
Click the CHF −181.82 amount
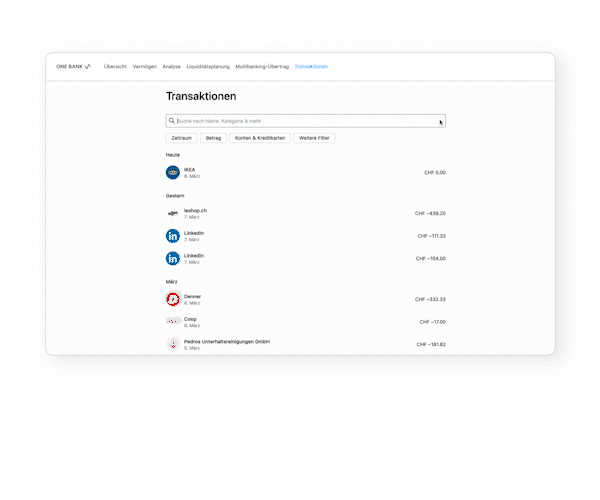point(431,344)
